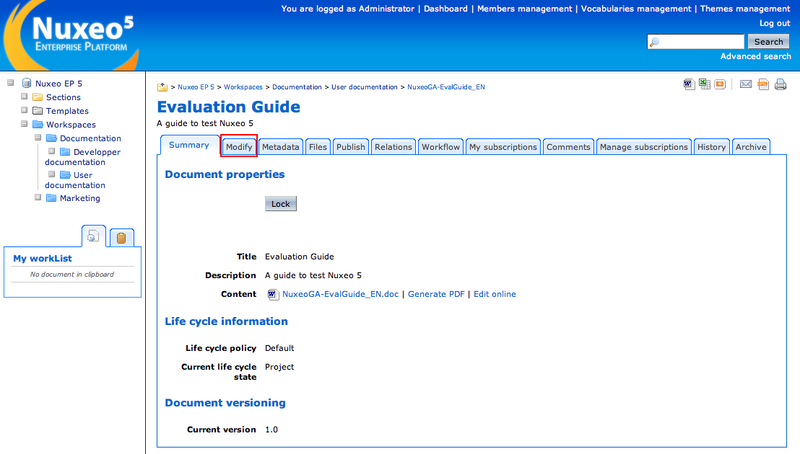Switch to the Files tab
The image size is (800, 454).
pyautogui.click(x=318, y=147)
